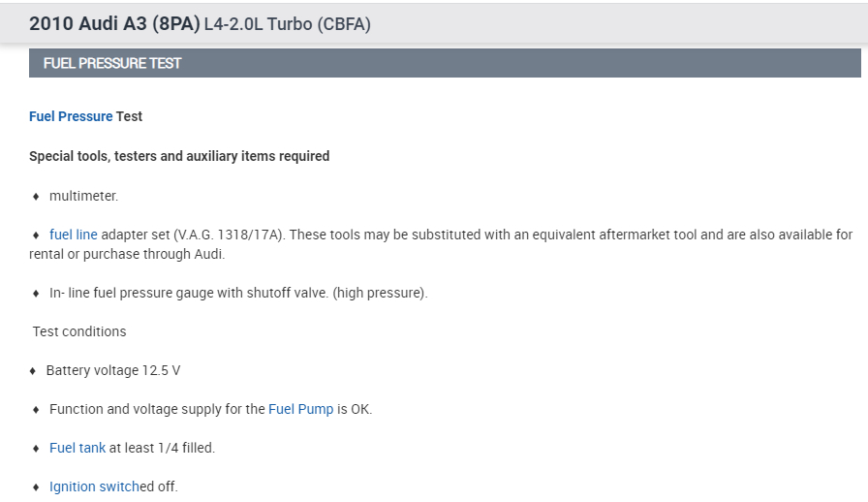Follow the "fuel line" link
This screenshot has width=868, height=502.
point(74,235)
